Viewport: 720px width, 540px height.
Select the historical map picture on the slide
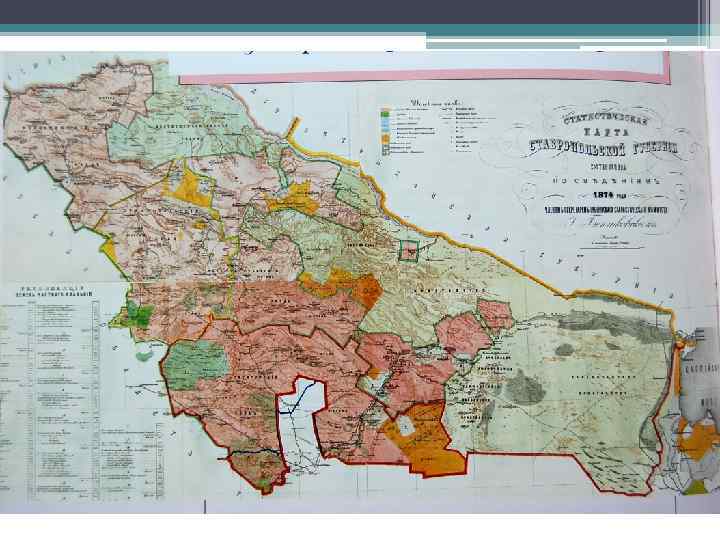click(360, 281)
